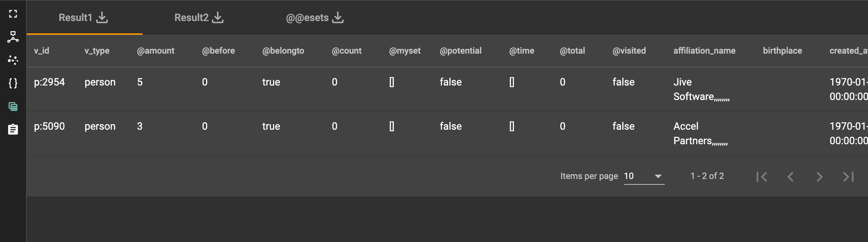This screenshot has width=868, height=242.
Task: Go to the first page of results
Action: point(762,177)
